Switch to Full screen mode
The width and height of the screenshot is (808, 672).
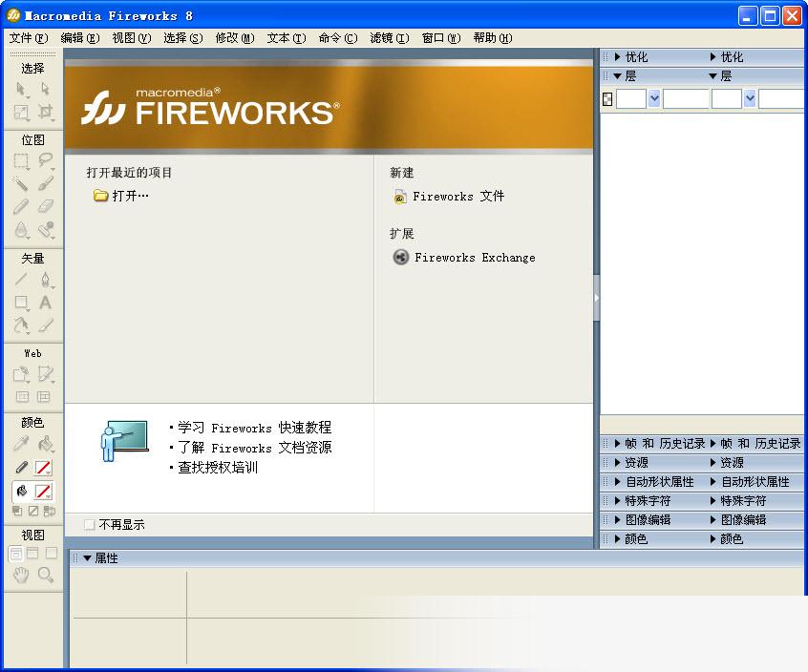click(x=51, y=554)
